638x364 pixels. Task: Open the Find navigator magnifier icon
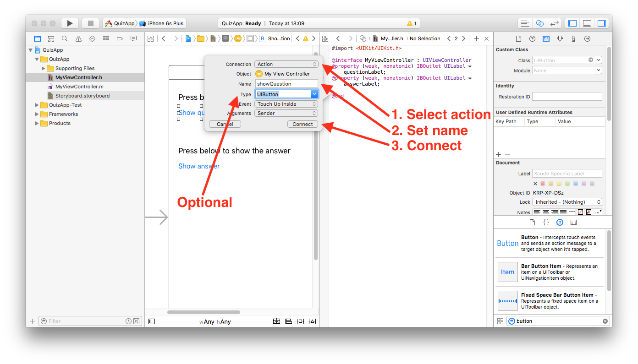point(65,38)
